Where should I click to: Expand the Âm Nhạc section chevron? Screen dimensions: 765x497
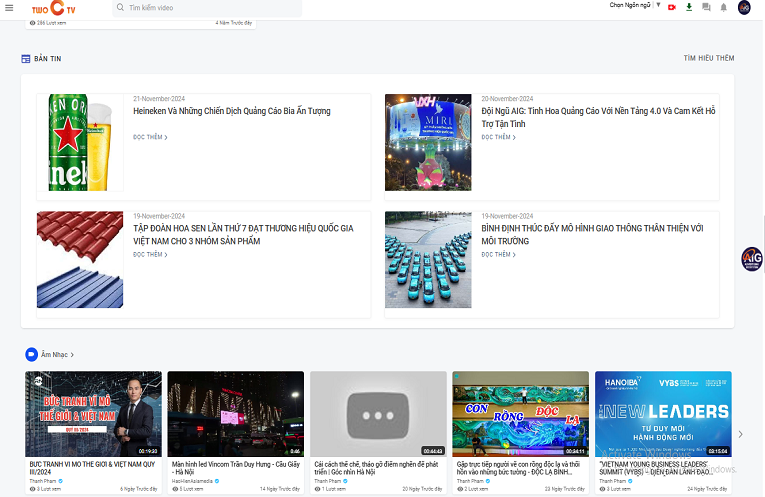coord(72,355)
